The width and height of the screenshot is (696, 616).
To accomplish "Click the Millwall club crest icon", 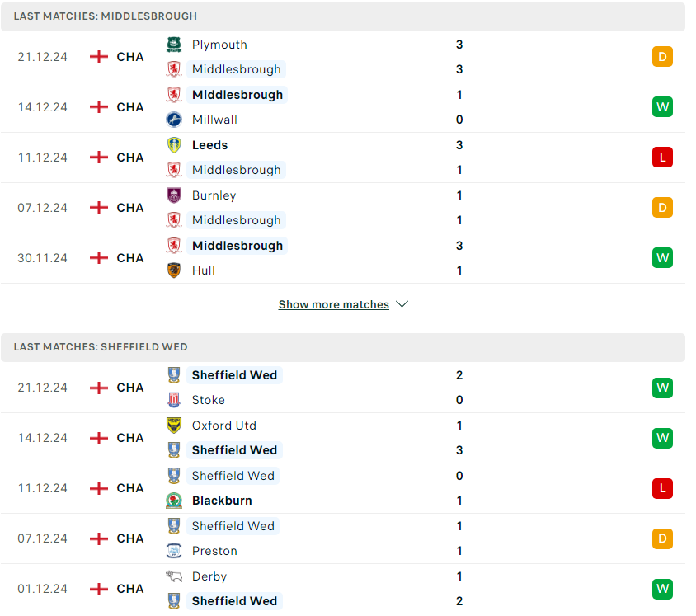I will (x=174, y=120).
